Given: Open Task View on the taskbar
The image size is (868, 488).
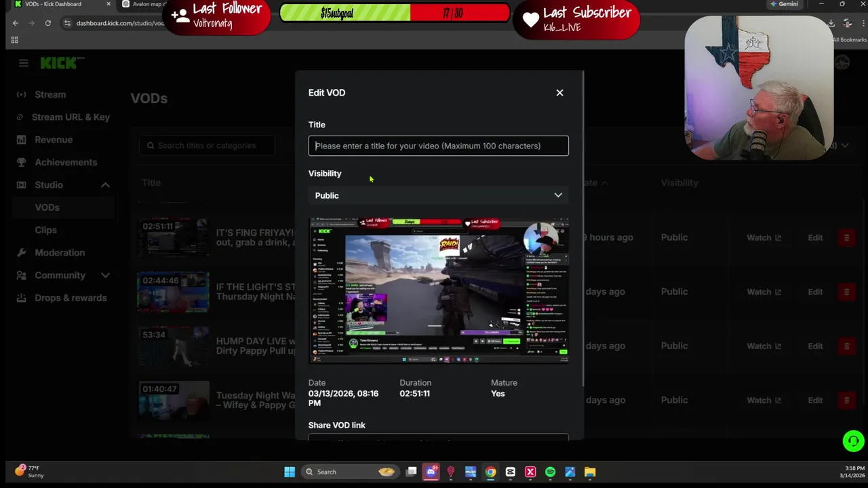Looking at the screenshot, I should tap(411, 472).
